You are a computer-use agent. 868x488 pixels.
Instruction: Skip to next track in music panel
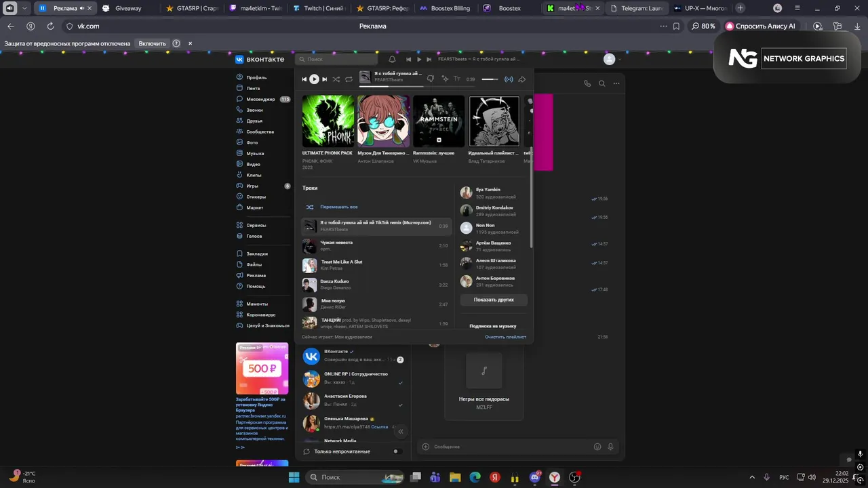(x=324, y=79)
